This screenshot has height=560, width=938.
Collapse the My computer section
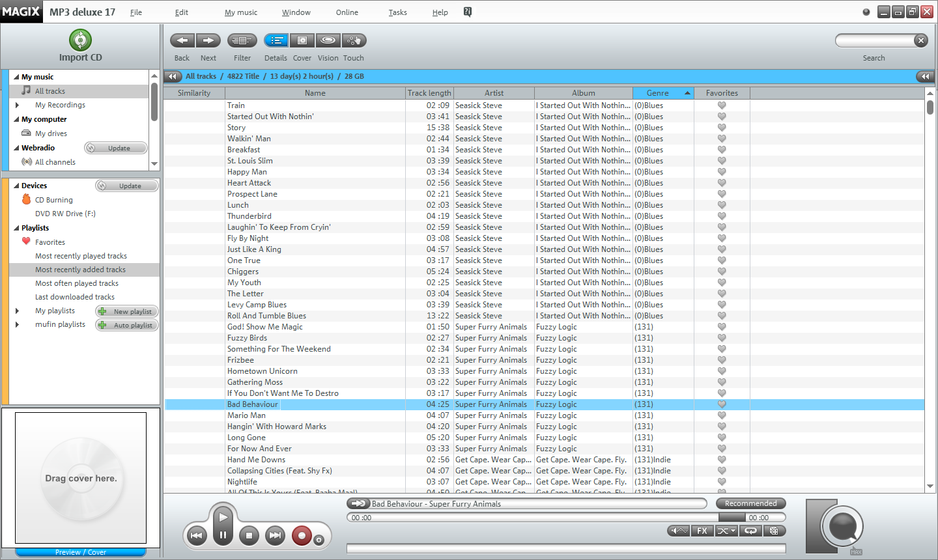[16, 119]
